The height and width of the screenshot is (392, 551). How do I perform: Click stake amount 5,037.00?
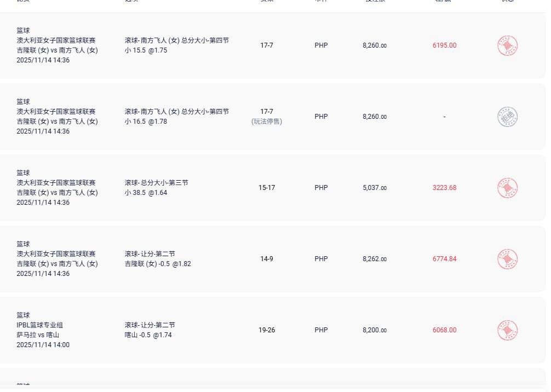click(374, 188)
